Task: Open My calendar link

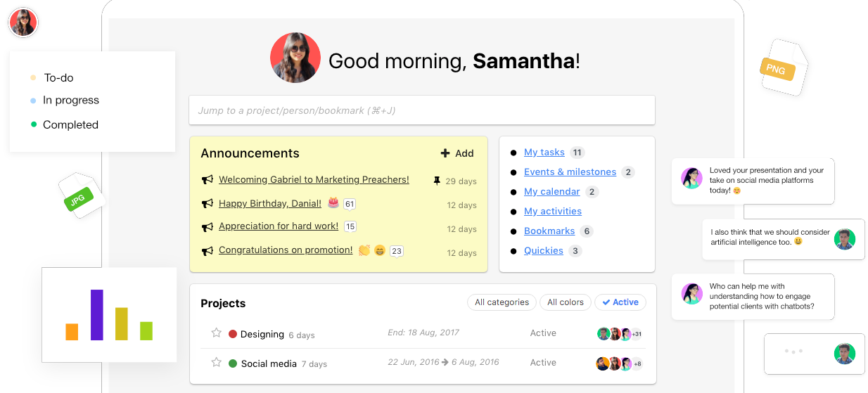Action: point(552,191)
